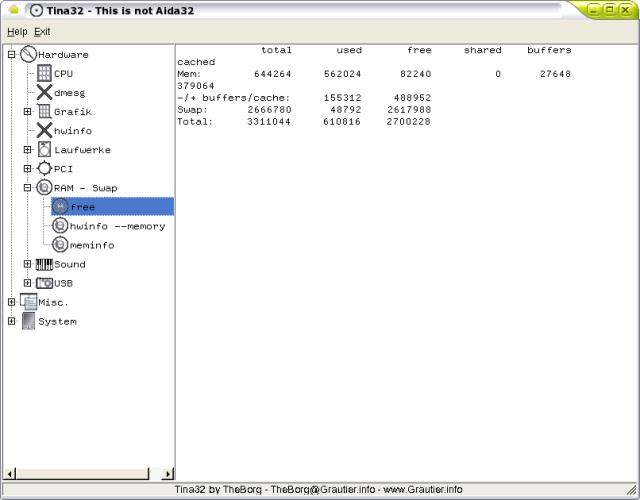Open the Help menu
The height and width of the screenshot is (500, 640).
tap(17, 32)
